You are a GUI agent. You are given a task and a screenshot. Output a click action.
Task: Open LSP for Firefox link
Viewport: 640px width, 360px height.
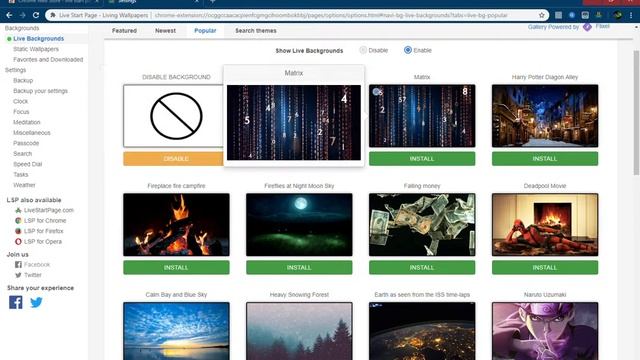[x=44, y=231]
